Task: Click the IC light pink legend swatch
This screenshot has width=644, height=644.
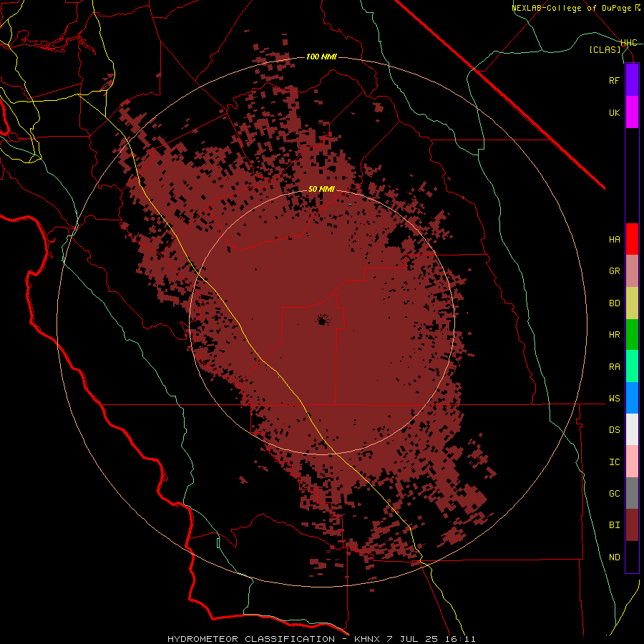Action: (x=632, y=462)
